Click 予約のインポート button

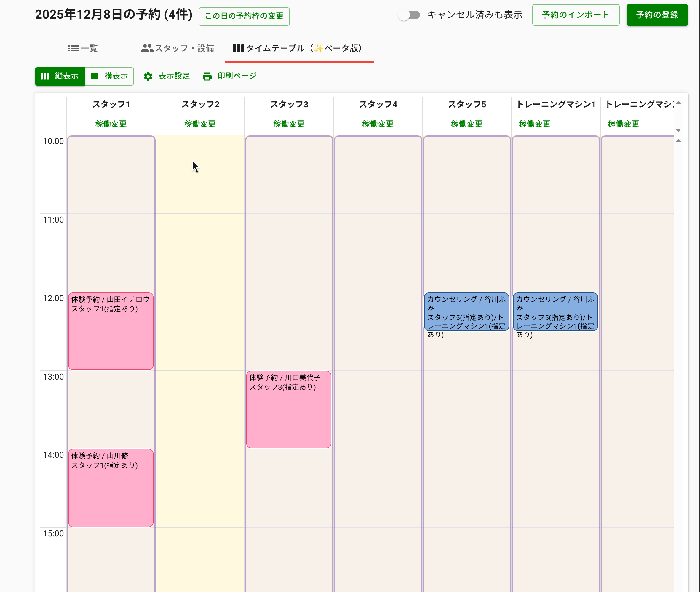click(x=576, y=15)
